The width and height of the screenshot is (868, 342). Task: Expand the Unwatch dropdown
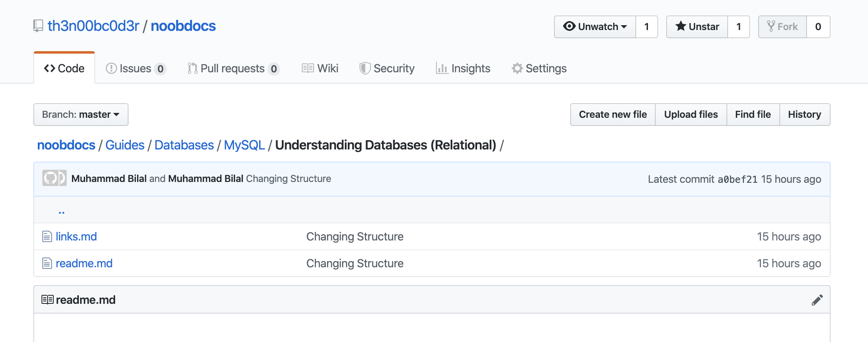click(595, 27)
